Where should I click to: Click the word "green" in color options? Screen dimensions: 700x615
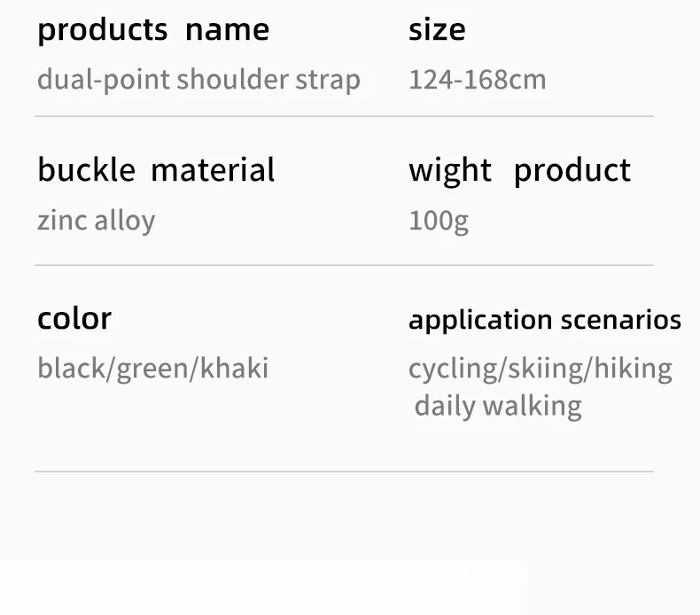click(154, 368)
